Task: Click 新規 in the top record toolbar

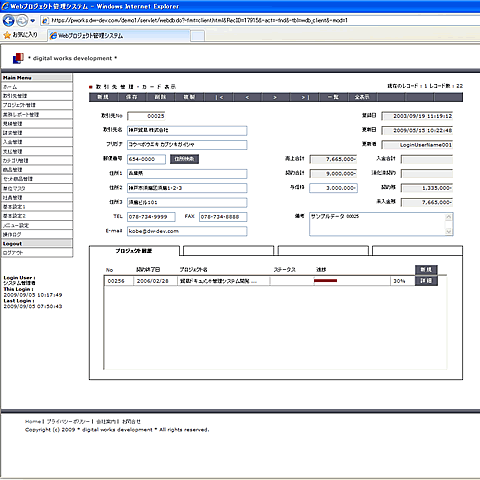Action: point(103,97)
